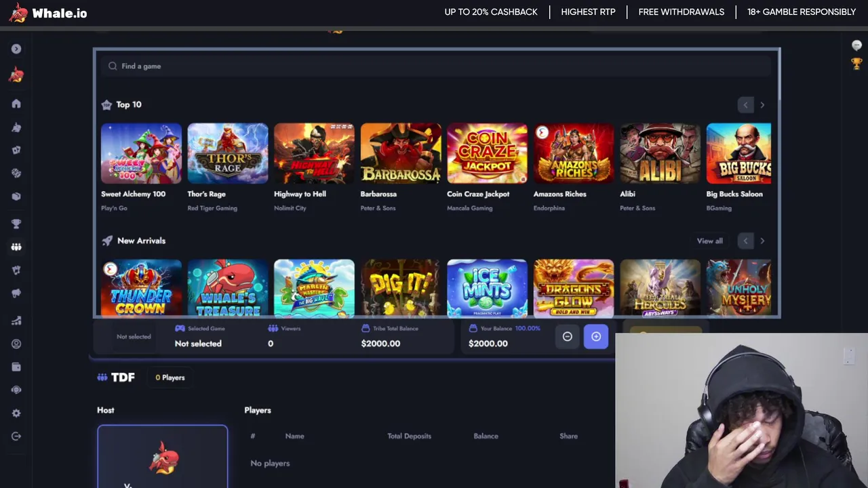Viewport: 868px width, 488px height.
Task: Click Balance column header in Players table
Action: 486,436
